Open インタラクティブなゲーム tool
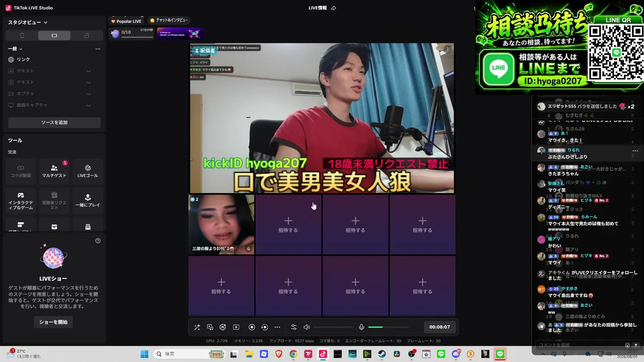 [21, 200]
